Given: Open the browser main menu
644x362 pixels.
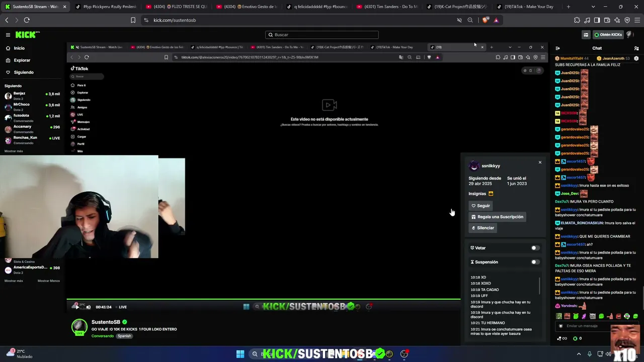Looking at the screenshot, I should point(637,20).
